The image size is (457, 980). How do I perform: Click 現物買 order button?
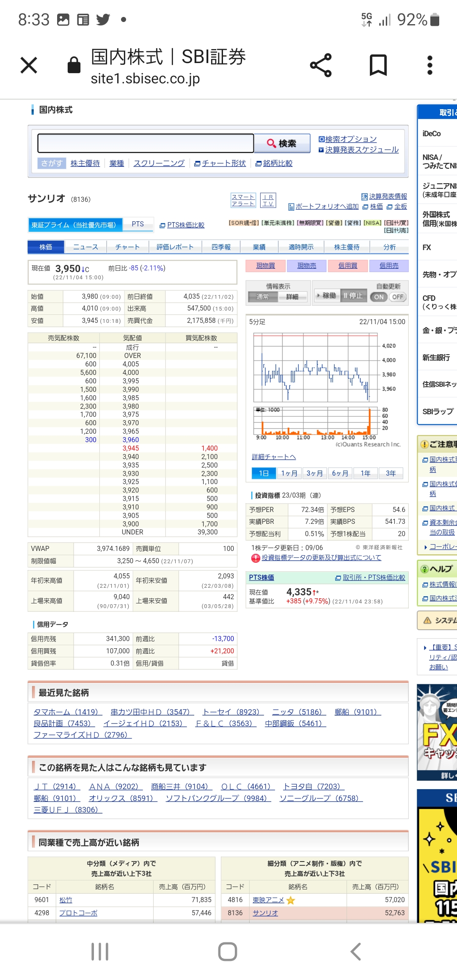[x=265, y=266]
